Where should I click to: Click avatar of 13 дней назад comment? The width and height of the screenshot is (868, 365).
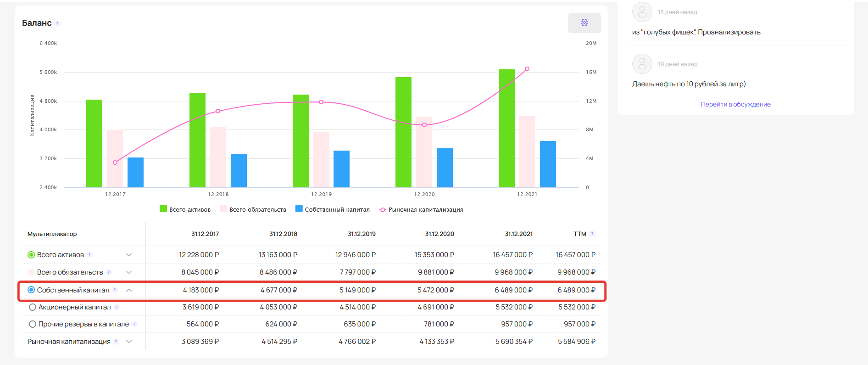pos(642,12)
